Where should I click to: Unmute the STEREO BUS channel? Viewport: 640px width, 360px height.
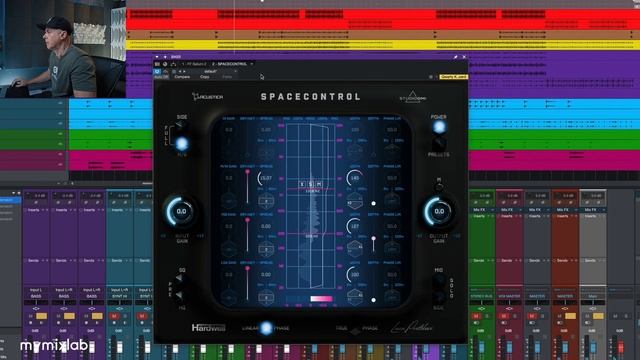tap(476, 316)
